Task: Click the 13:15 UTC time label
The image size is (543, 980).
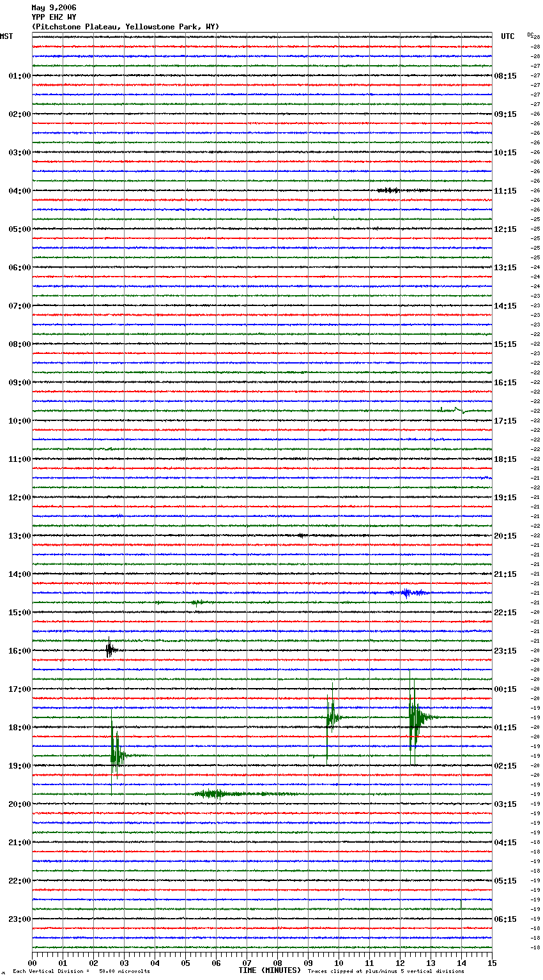Action: [505, 268]
